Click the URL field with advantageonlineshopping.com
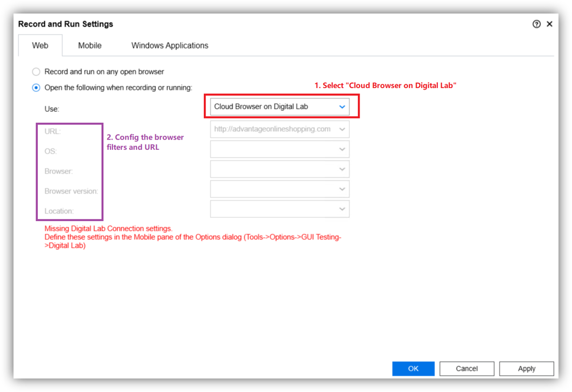 click(x=272, y=129)
